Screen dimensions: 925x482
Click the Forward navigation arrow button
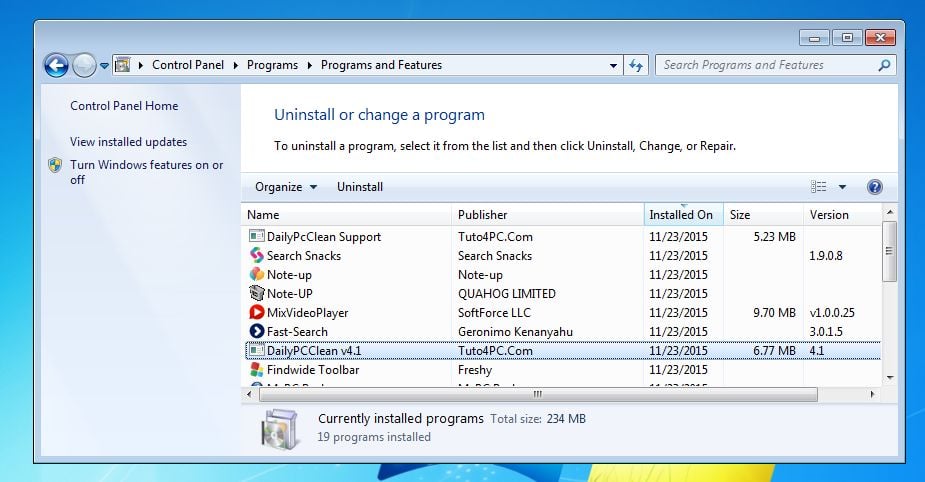[x=84, y=65]
